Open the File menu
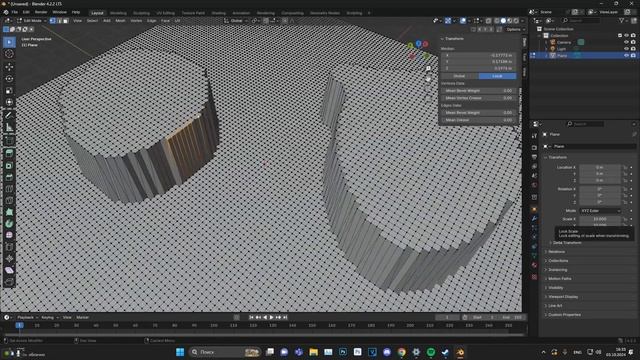Image resolution: width=640 pixels, height=360 pixels. click(x=14, y=12)
